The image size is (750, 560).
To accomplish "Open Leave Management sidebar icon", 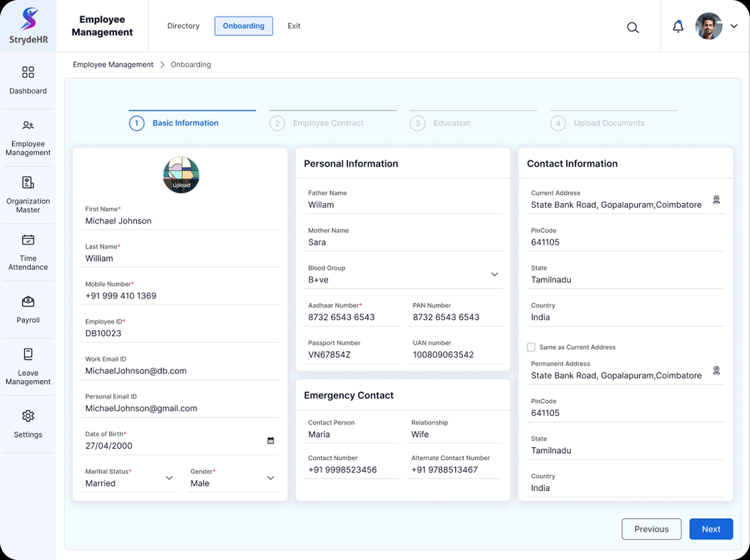I will 28,354.
